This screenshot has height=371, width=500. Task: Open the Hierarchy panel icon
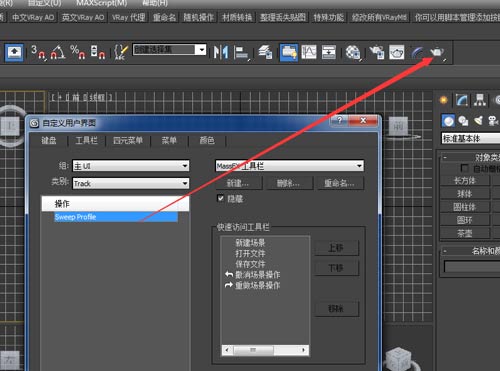pos(480,100)
